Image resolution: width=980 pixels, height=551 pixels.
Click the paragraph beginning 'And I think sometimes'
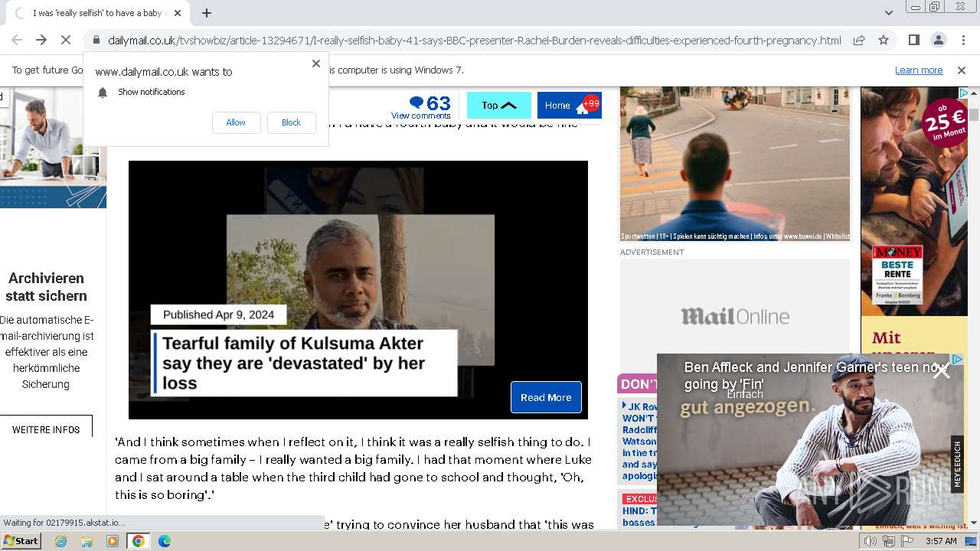(354, 468)
